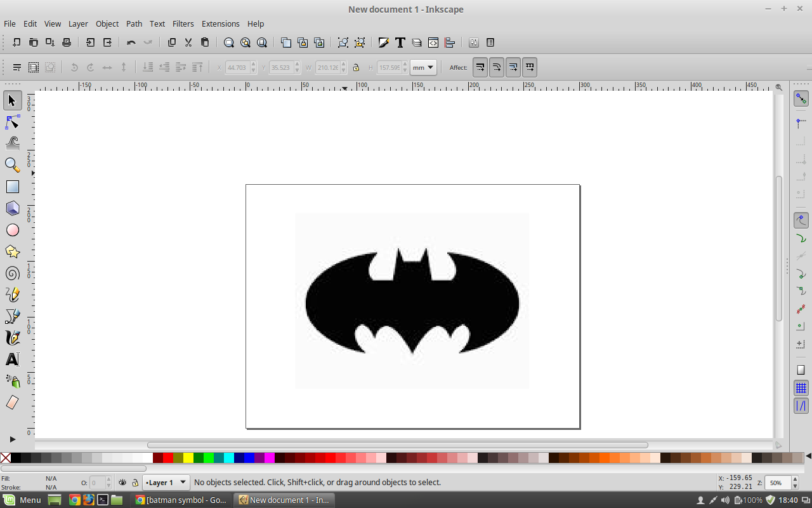Click the zoom 50% input field
Screen dimensions: 812x508
778,483
